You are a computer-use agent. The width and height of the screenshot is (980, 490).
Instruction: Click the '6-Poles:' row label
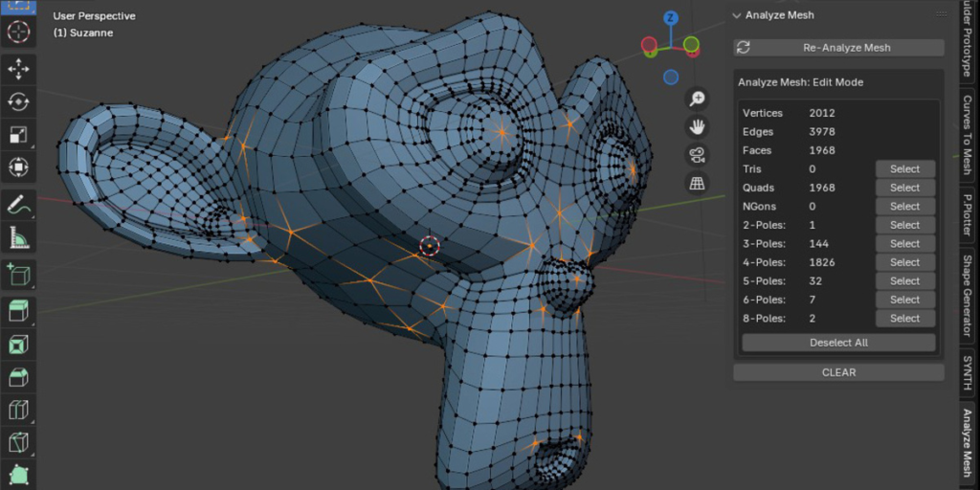pos(764,300)
